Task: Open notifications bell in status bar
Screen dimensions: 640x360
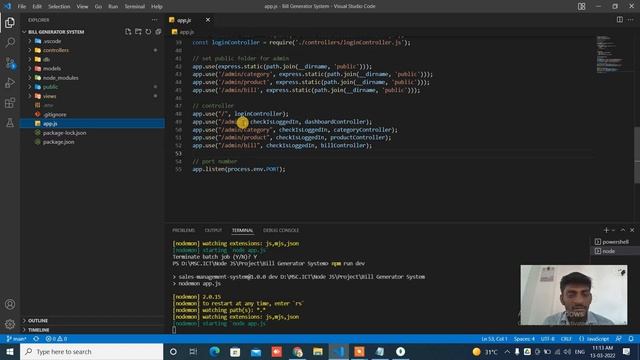Action: [631, 339]
